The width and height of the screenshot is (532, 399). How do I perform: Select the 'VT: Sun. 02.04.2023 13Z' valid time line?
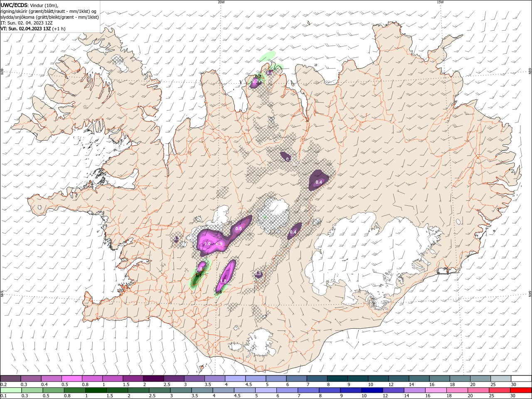[32, 29]
